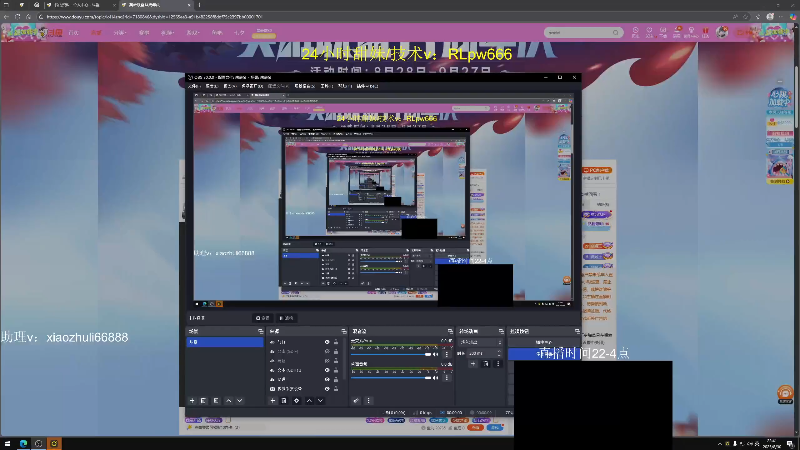Remove scene transition with trash icon
Image resolution: width=800 pixels, height=450 pixels.
tap(486, 364)
